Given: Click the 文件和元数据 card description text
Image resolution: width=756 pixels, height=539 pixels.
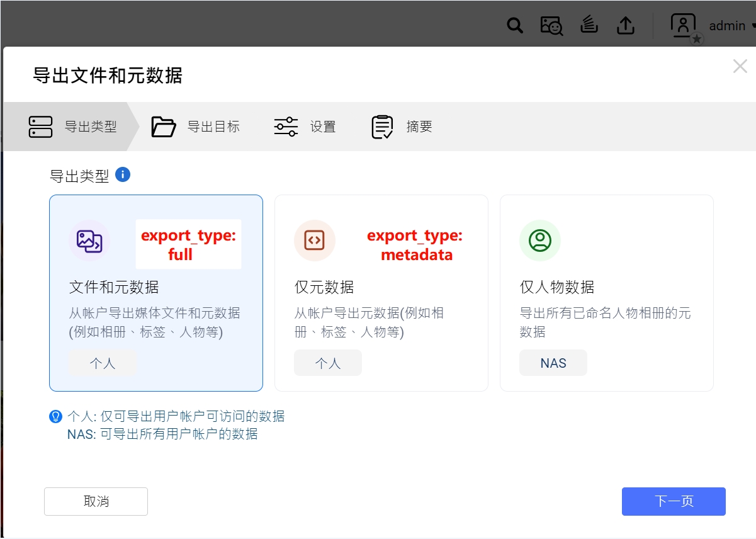Looking at the screenshot, I should pyautogui.click(x=154, y=322).
